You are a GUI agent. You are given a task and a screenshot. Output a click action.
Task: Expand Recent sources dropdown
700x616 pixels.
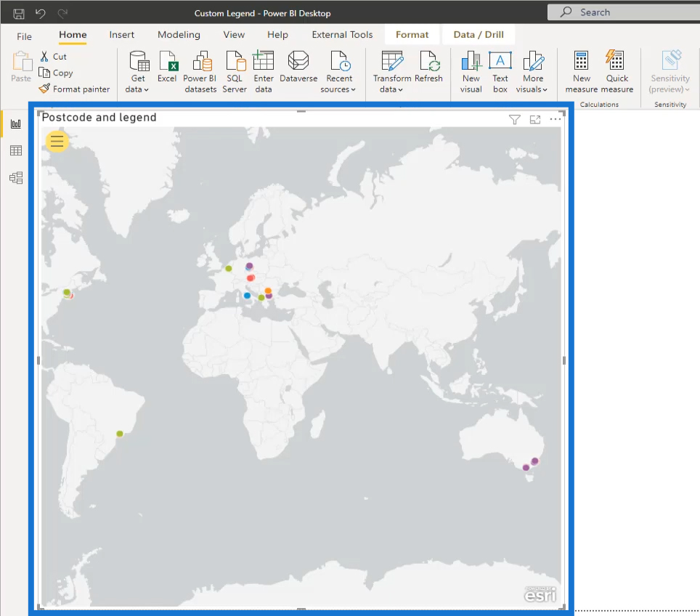pos(339,72)
